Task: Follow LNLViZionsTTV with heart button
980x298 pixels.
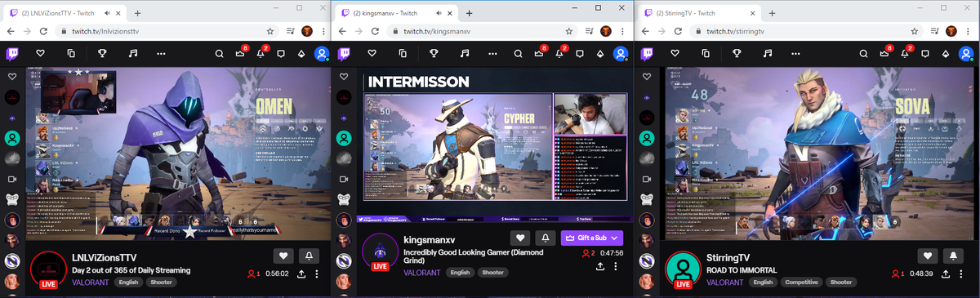Action: [x=283, y=256]
